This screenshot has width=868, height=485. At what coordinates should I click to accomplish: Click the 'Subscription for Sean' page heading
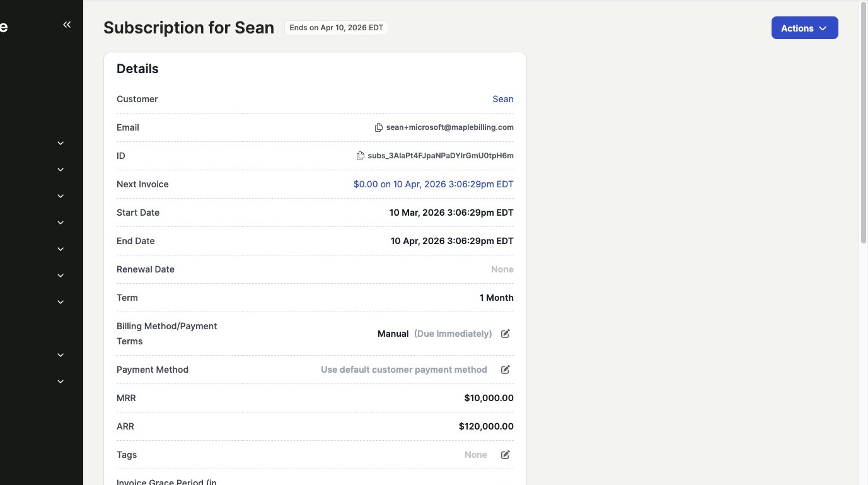point(188,28)
